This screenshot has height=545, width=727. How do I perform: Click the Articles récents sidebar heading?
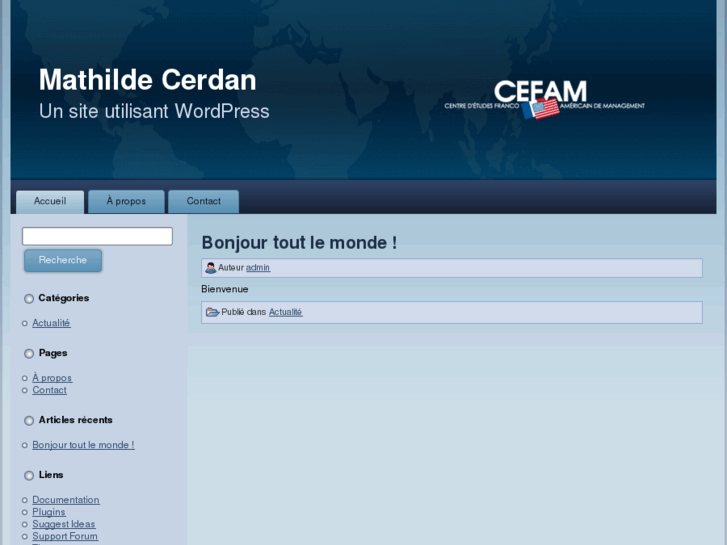click(76, 420)
